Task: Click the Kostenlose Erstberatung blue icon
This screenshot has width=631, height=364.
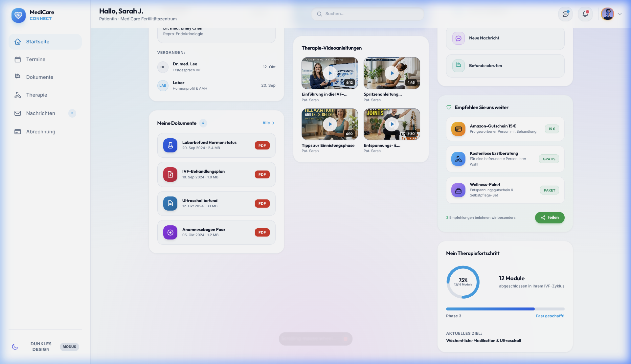Action: tap(458, 159)
